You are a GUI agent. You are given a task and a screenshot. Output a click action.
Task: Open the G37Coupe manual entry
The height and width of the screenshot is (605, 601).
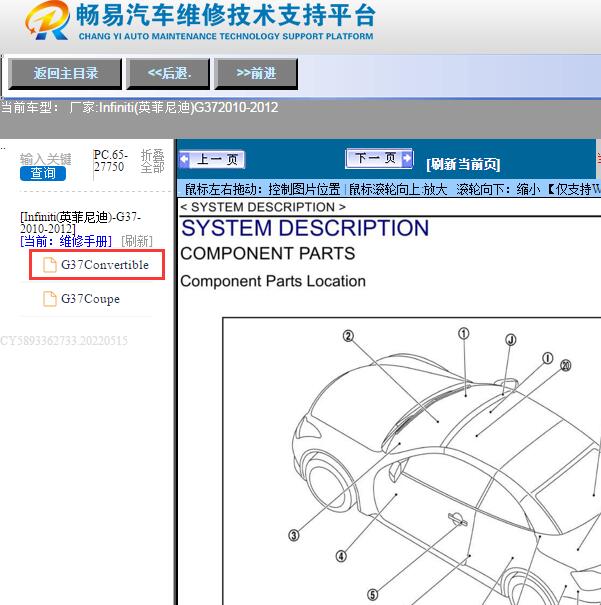(90, 299)
